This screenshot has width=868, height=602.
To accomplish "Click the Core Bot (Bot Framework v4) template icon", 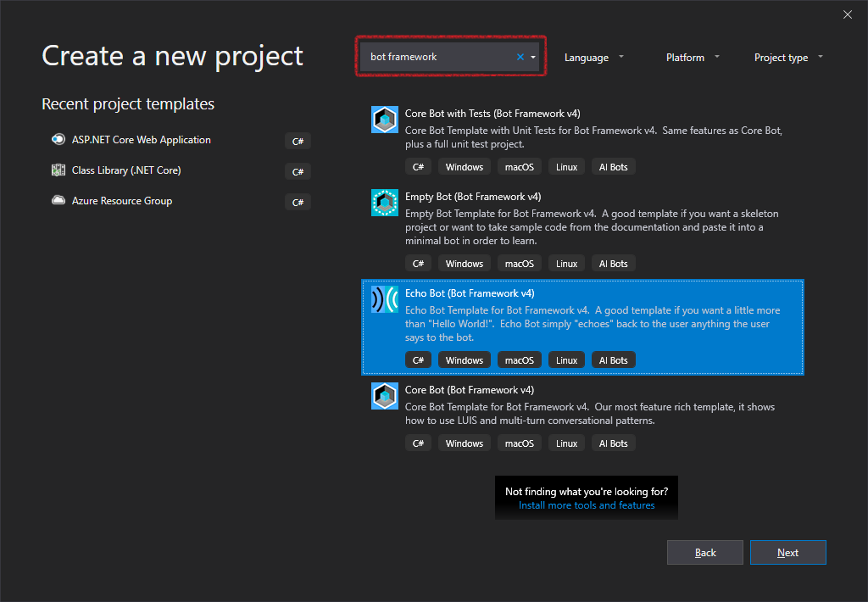I will [x=384, y=396].
